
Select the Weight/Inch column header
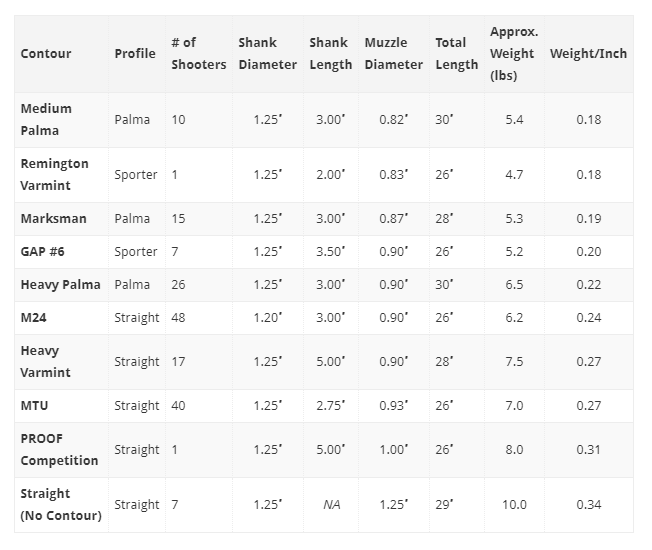[x=588, y=54]
